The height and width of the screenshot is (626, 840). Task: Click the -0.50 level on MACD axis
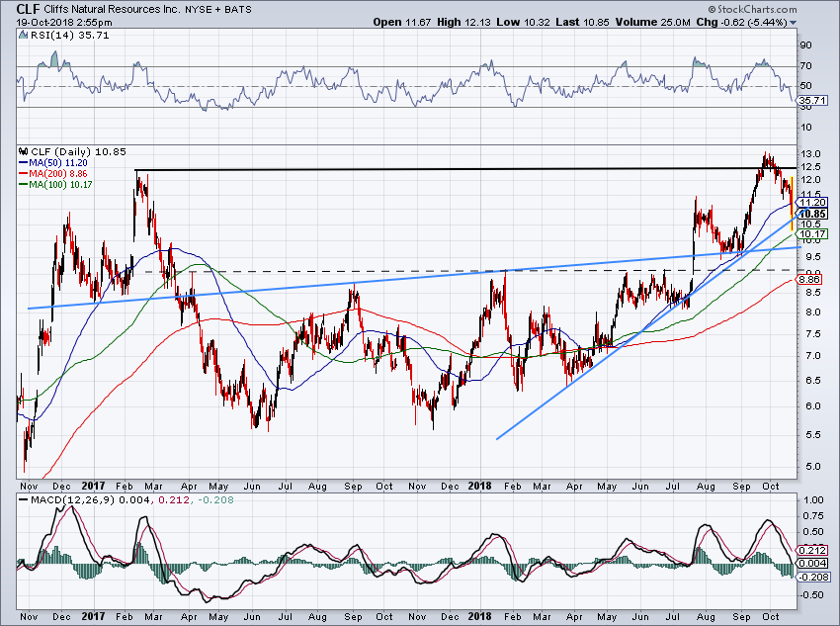[x=812, y=595]
